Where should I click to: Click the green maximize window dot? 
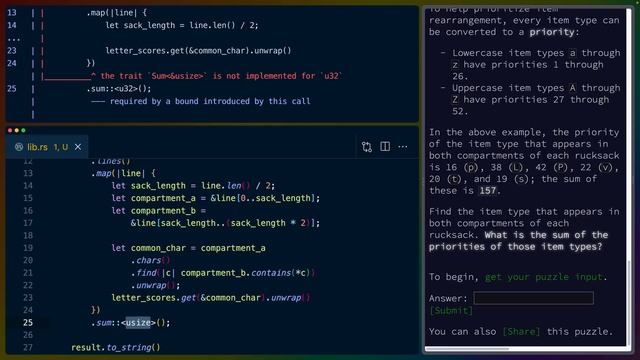coord(23,131)
